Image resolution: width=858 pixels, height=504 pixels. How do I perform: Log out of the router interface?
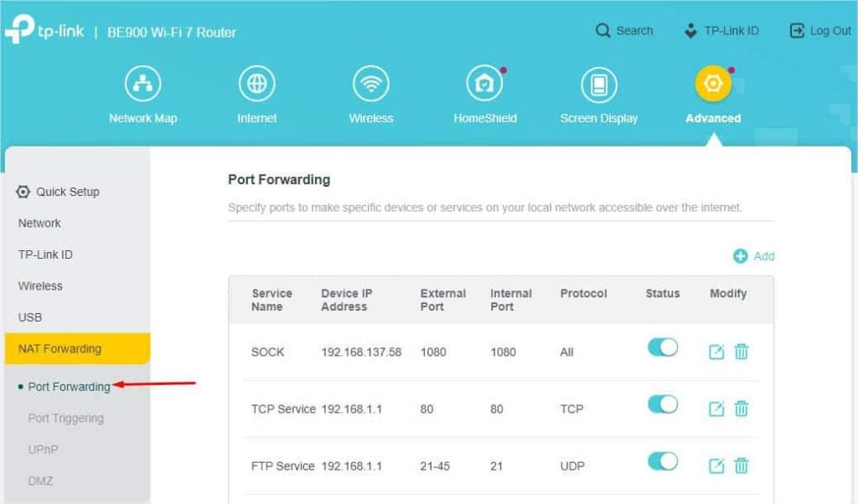click(819, 30)
